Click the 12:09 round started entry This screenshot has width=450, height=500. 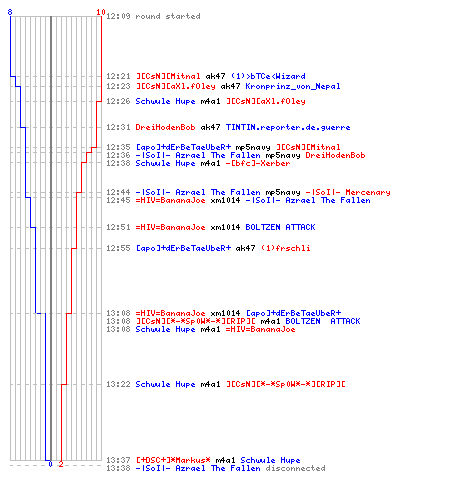click(153, 16)
